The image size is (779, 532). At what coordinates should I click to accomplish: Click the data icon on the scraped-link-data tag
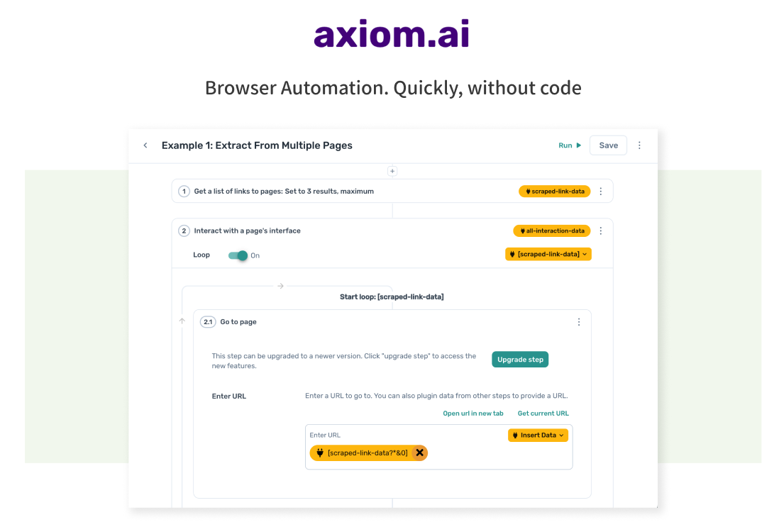527,191
